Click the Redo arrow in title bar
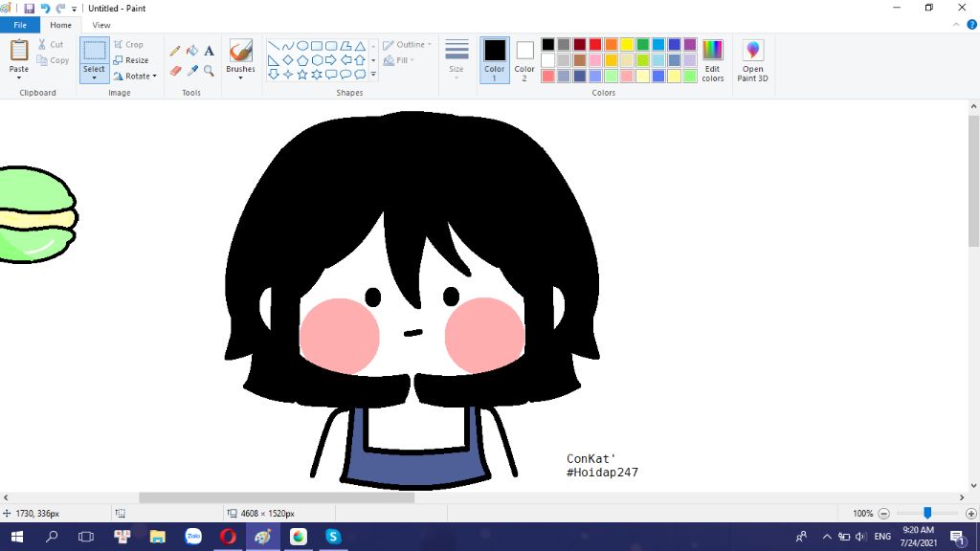Viewport: 980px width, 551px height. 60,8
